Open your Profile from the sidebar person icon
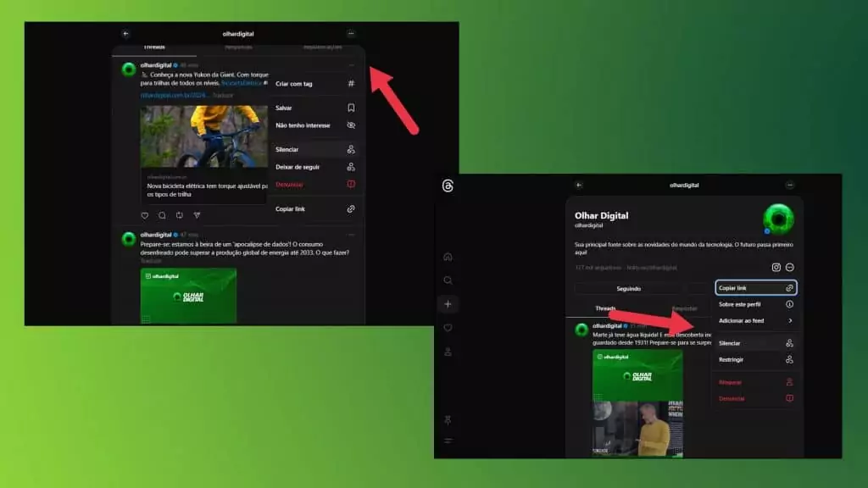868x488 pixels. 448,352
